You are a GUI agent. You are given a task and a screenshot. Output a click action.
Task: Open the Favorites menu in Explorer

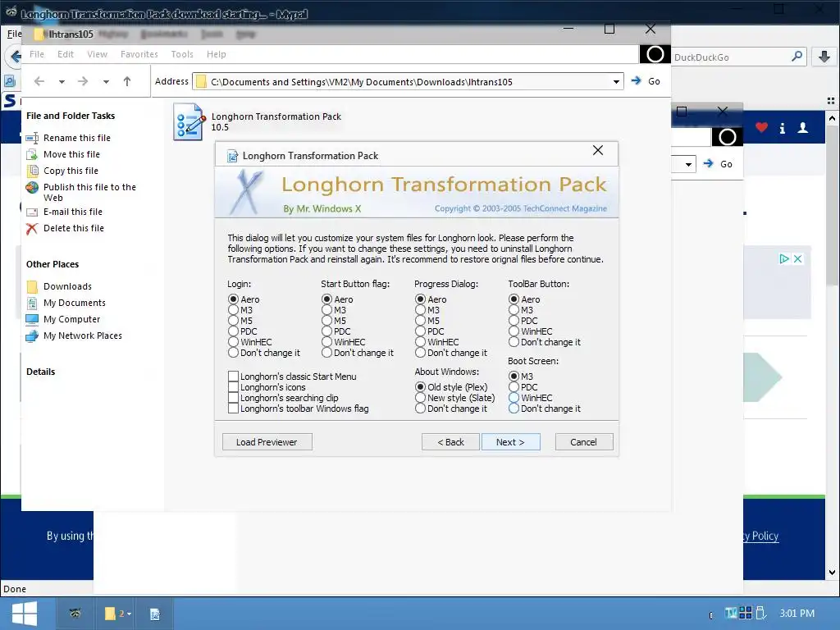pos(139,54)
